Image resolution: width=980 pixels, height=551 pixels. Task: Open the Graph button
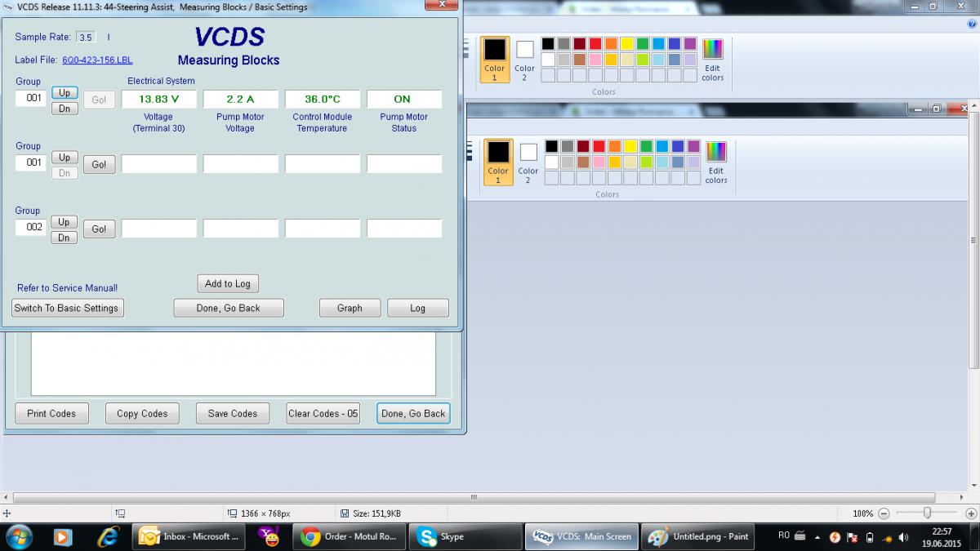point(350,308)
